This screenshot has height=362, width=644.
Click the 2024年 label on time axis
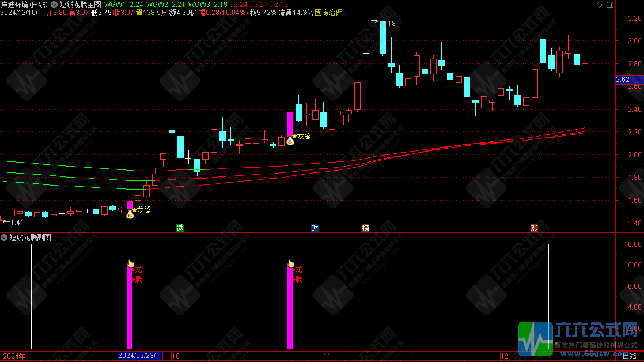point(14,356)
